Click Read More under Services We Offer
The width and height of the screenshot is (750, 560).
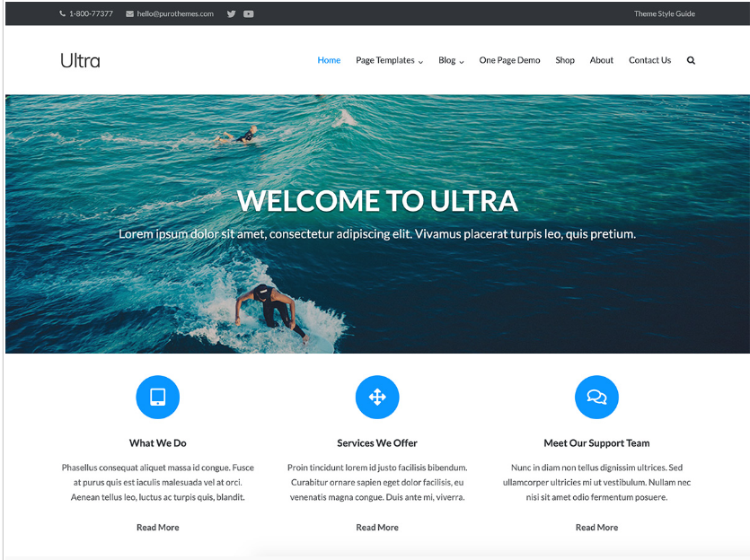pyautogui.click(x=377, y=528)
